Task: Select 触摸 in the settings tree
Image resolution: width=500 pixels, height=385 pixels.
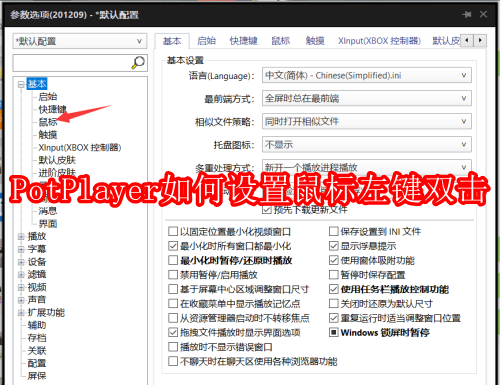Action: 48,135
